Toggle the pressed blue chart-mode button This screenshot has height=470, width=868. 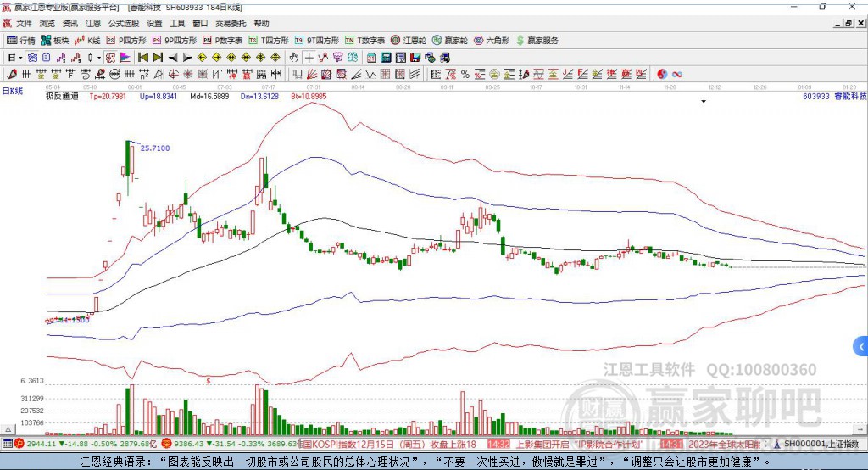tap(32, 58)
